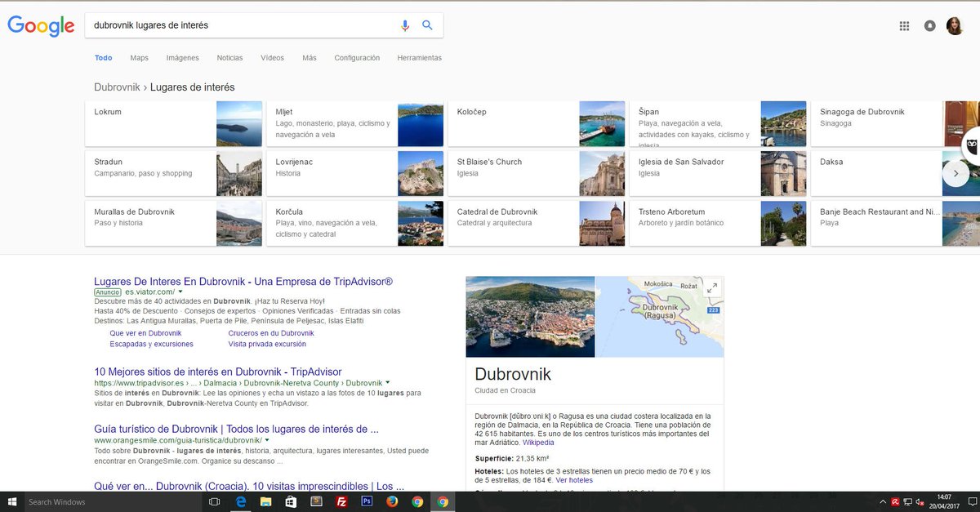Open '10 Mejores sitios de interés' TripAdvisor result

(x=218, y=372)
